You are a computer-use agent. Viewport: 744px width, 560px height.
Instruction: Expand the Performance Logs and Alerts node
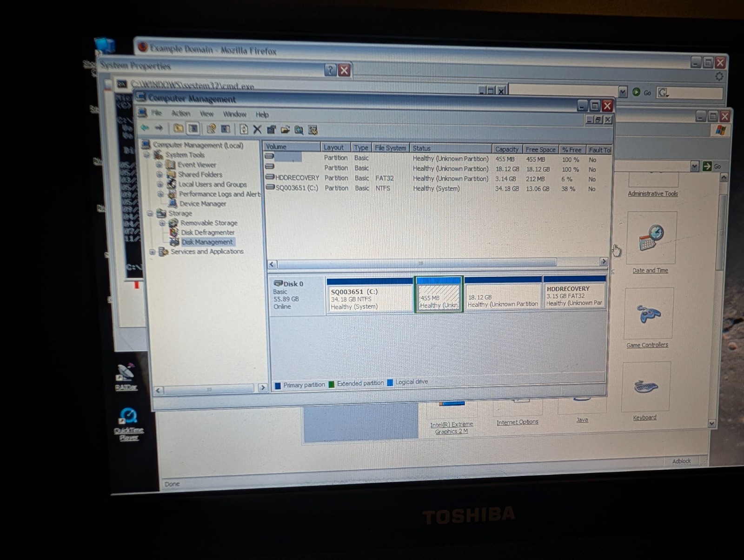coord(161,194)
